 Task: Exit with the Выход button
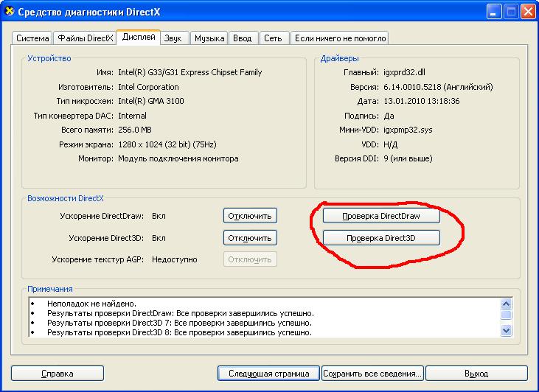pyautogui.click(x=476, y=374)
